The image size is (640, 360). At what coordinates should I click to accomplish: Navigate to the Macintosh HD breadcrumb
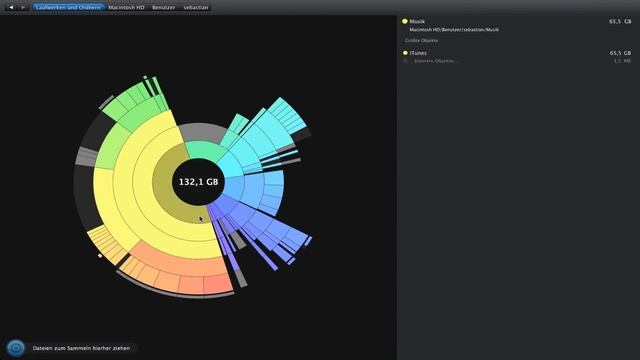(126, 7)
